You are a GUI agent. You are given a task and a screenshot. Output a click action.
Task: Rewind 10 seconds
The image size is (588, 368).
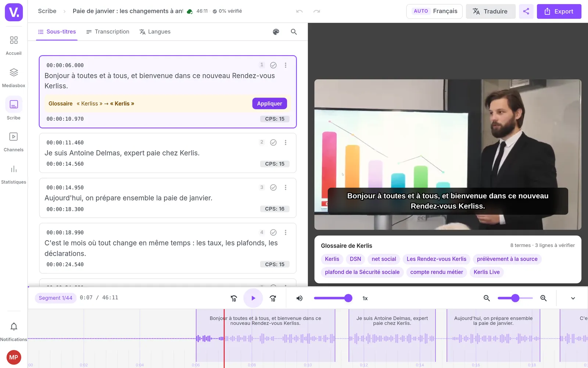[234, 298]
